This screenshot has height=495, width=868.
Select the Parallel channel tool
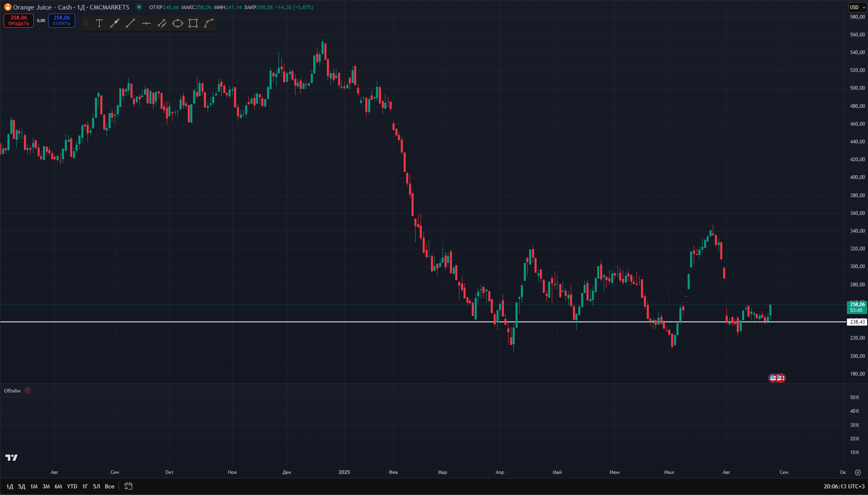pyautogui.click(x=161, y=23)
